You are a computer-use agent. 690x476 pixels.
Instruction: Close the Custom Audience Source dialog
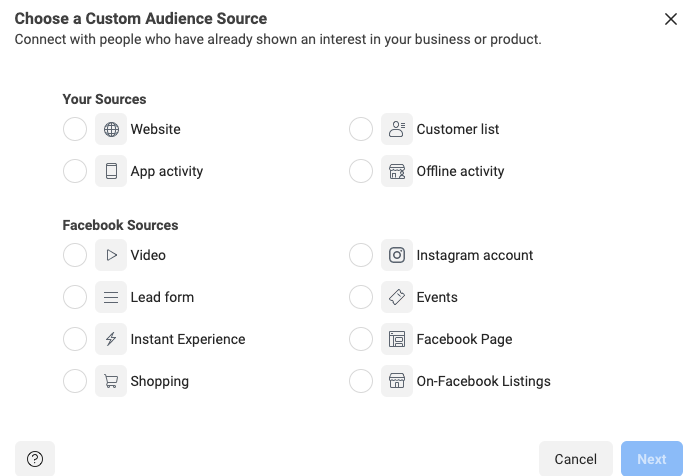click(x=670, y=19)
